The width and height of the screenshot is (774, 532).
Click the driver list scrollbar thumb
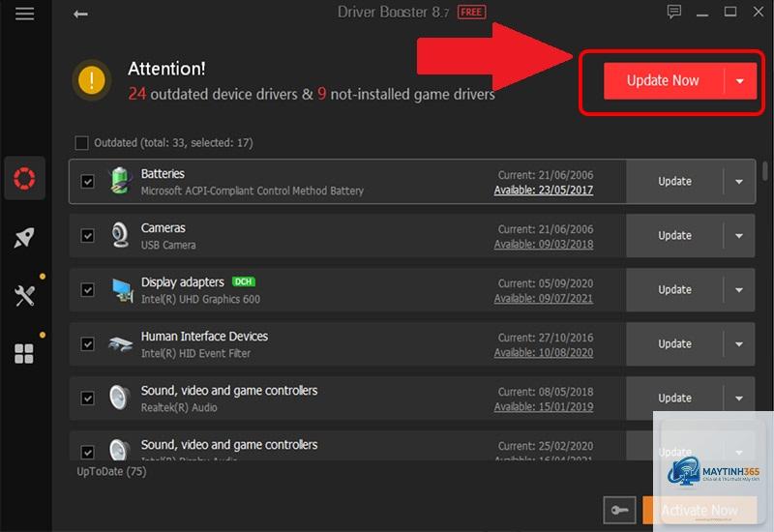tap(765, 171)
